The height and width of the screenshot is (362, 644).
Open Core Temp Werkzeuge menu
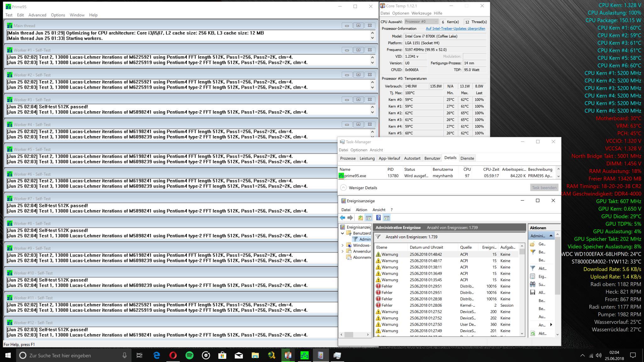click(x=421, y=13)
